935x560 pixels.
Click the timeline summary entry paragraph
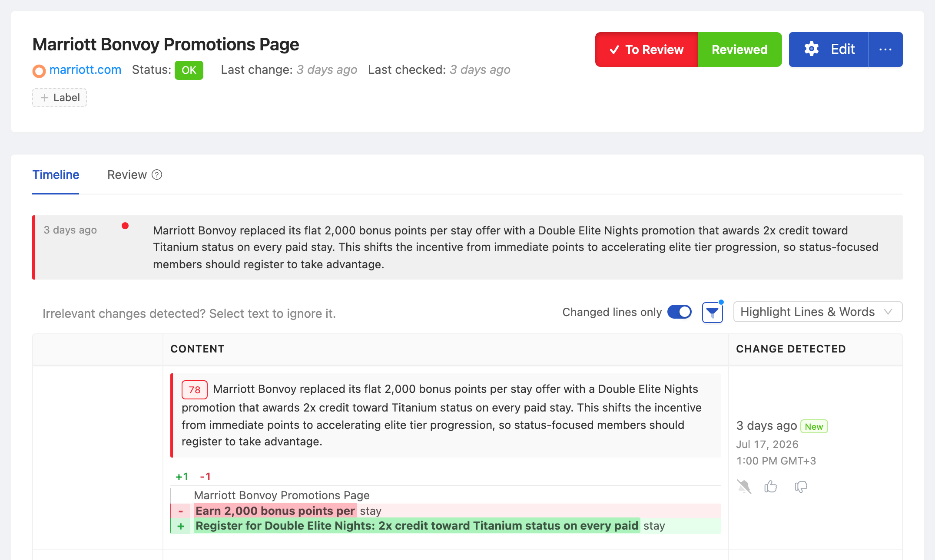(515, 247)
